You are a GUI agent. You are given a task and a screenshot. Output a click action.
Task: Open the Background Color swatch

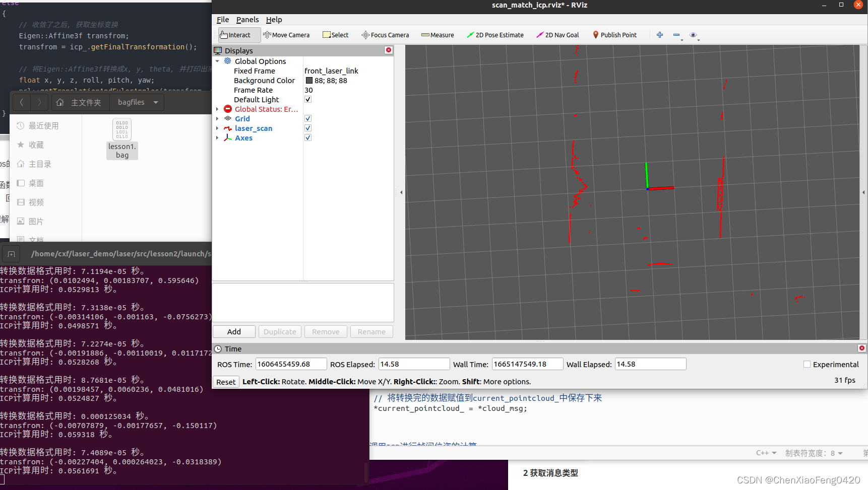[x=309, y=80]
